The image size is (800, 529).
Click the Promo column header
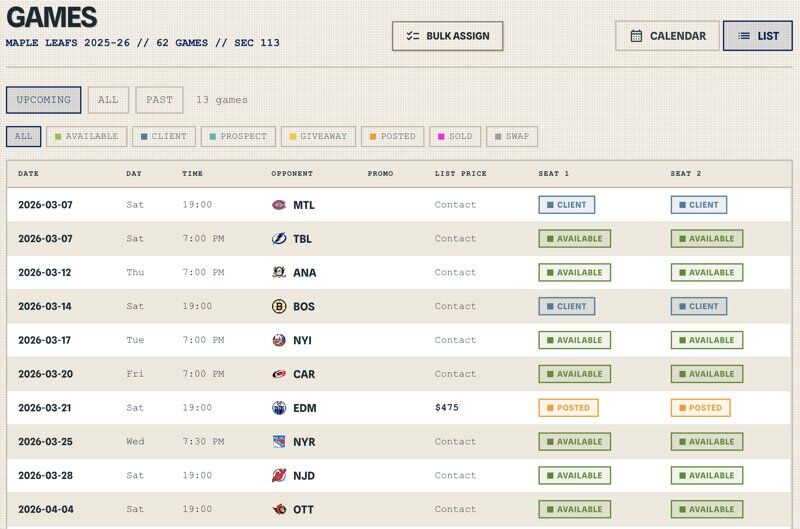380,173
